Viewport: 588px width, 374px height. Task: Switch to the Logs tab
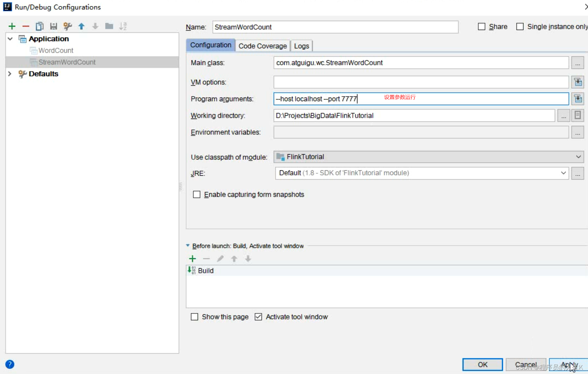(x=301, y=46)
